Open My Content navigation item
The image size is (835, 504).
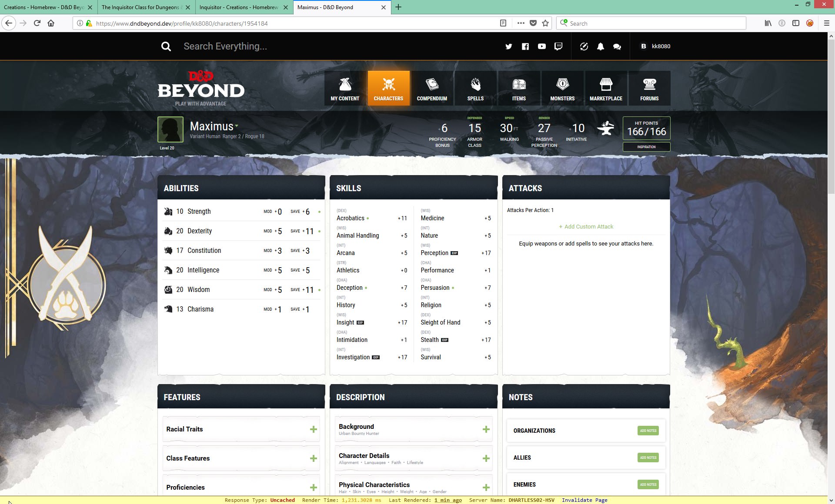point(345,88)
